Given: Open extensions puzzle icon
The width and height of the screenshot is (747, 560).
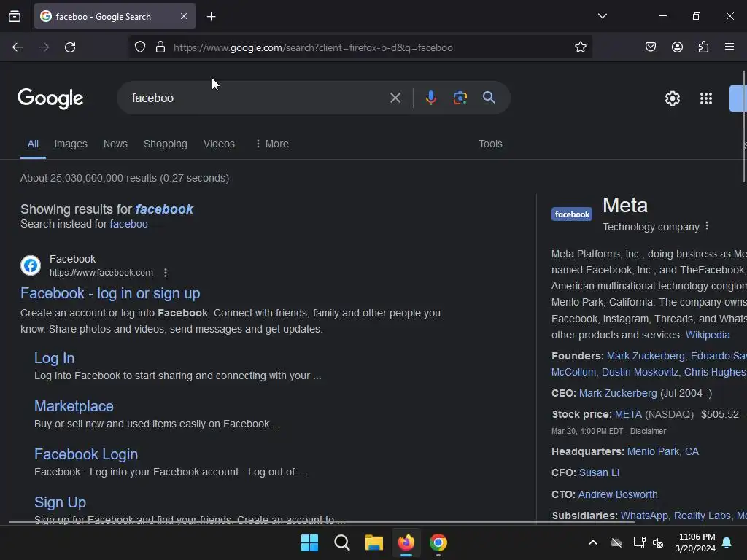Looking at the screenshot, I should tap(703, 47).
